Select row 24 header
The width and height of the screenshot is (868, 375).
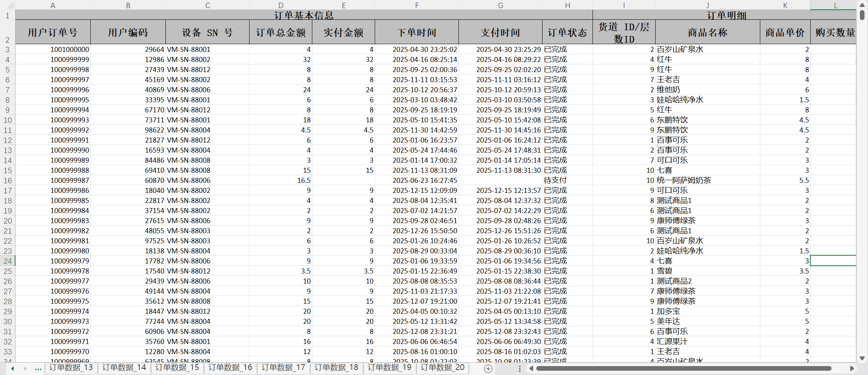coord(7,261)
